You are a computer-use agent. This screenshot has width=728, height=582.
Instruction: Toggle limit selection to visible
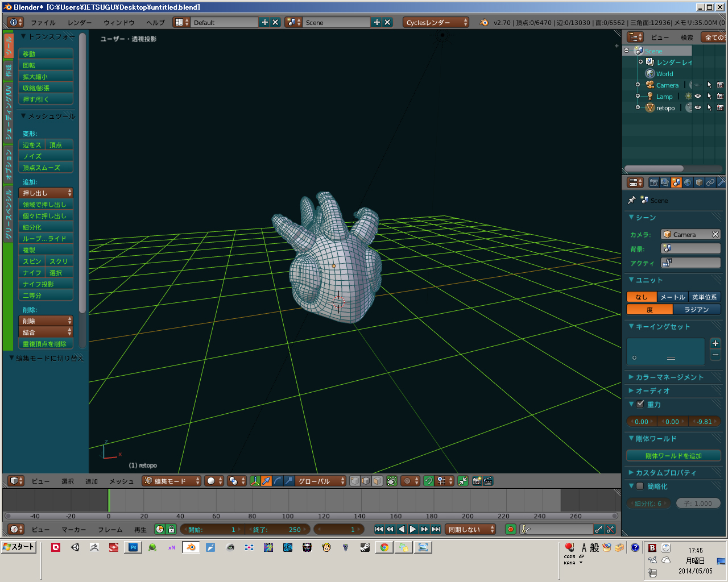pyautogui.click(x=392, y=481)
